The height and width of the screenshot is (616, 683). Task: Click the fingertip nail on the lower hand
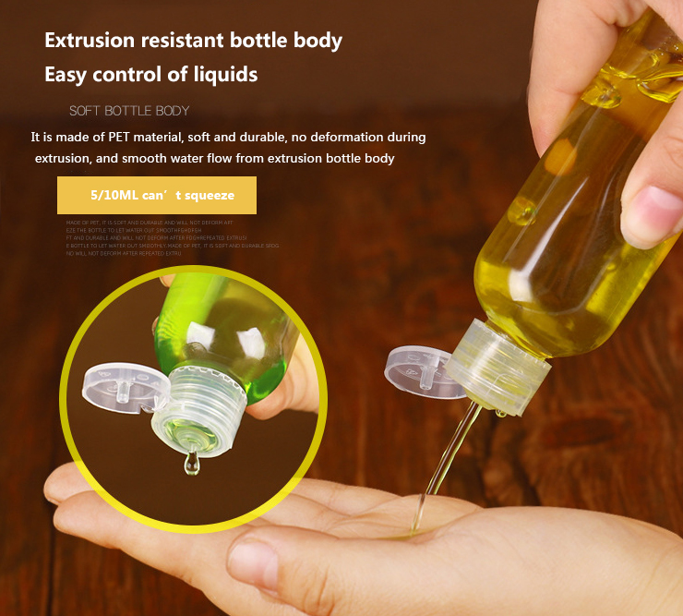click(253, 566)
